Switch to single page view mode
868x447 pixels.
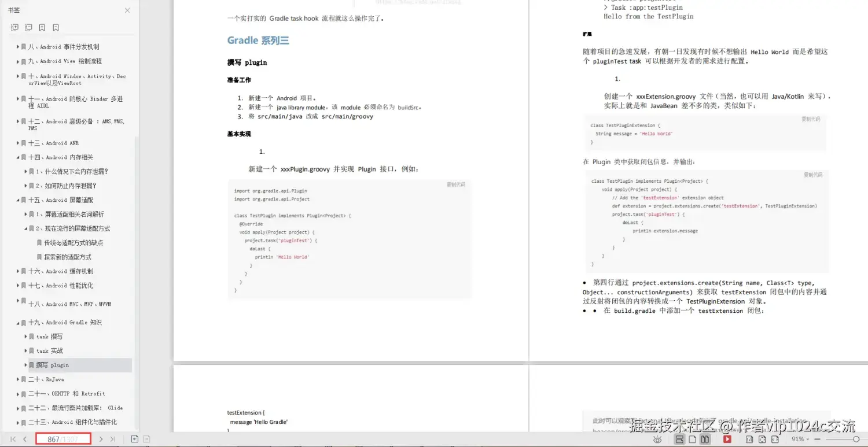(693, 439)
